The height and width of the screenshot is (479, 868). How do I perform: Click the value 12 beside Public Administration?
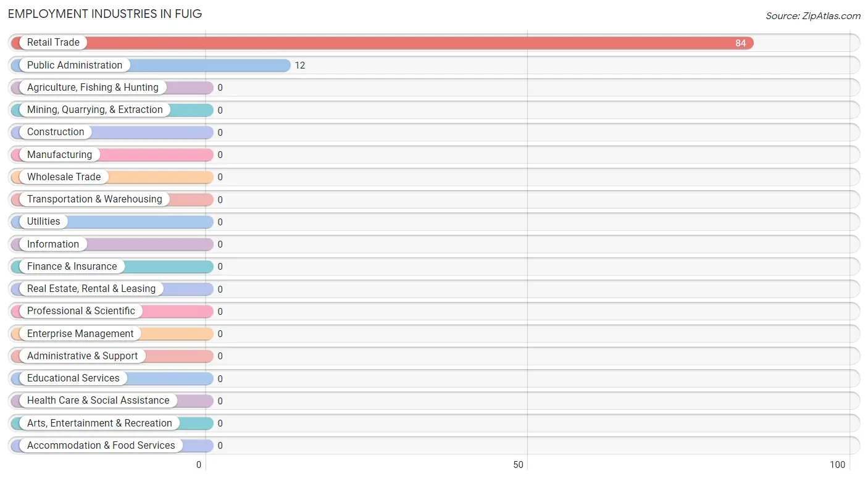tap(300, 65)
